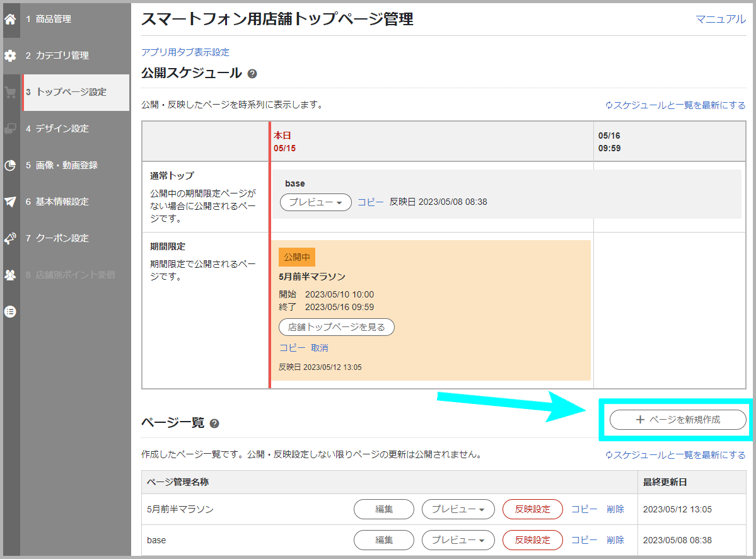Image resolution: width=756 pixels, height=559 pixels.
Task: Click the gear settings sidebar icon
Action: click(10, 55)
